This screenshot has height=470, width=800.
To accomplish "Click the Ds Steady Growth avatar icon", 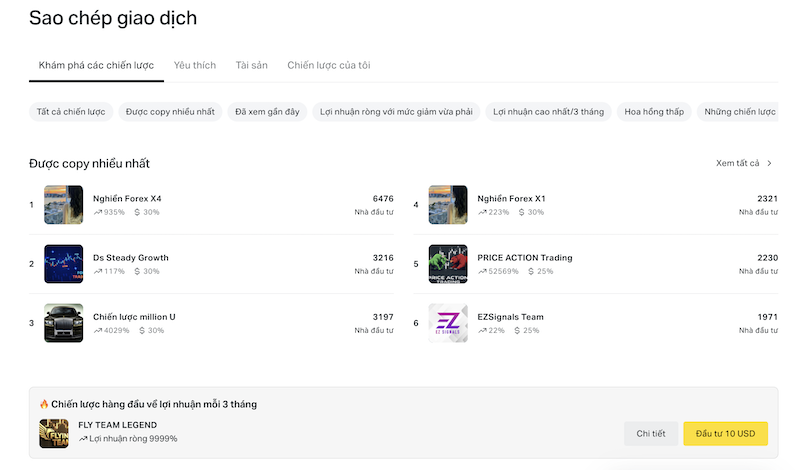I will pyautogui.click(x=63, y=264).
